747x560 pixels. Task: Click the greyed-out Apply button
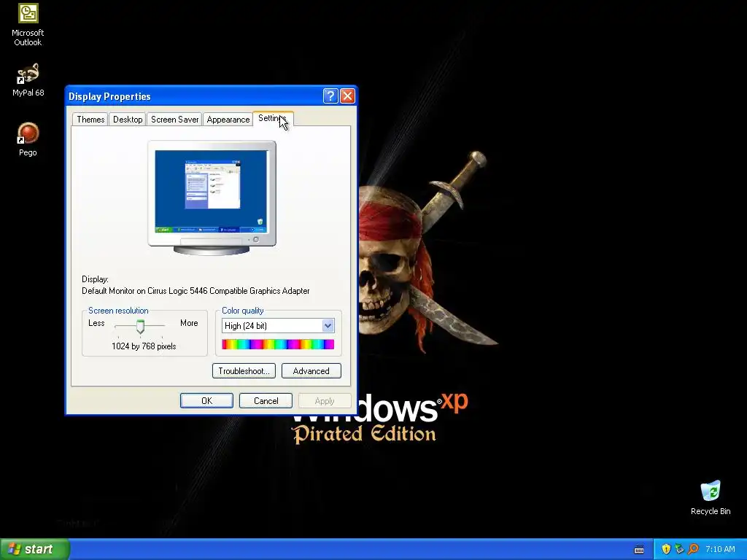point(325,400)
